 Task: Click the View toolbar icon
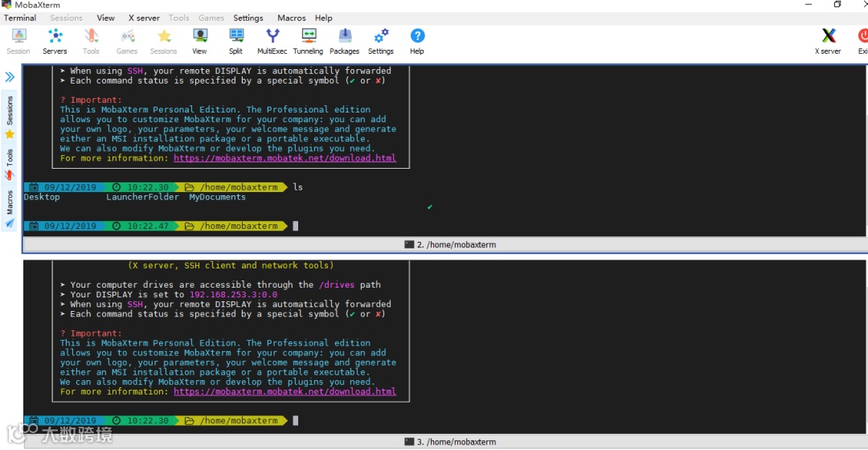tap(199, 42)
